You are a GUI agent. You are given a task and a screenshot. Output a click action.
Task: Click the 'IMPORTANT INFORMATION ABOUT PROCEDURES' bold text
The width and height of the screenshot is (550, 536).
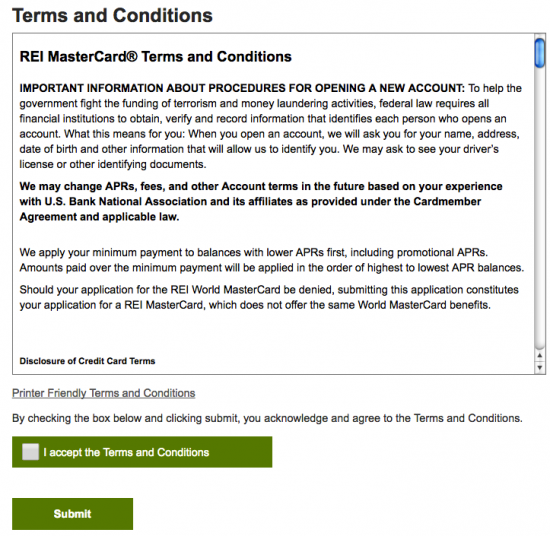[242, 88]
